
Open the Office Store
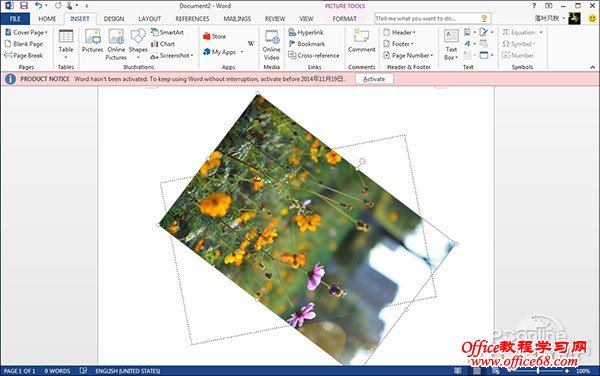pos(214,36)
